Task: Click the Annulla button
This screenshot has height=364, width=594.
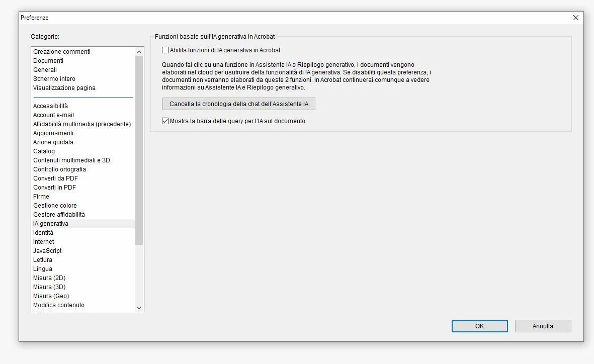Action: [543, 326]
